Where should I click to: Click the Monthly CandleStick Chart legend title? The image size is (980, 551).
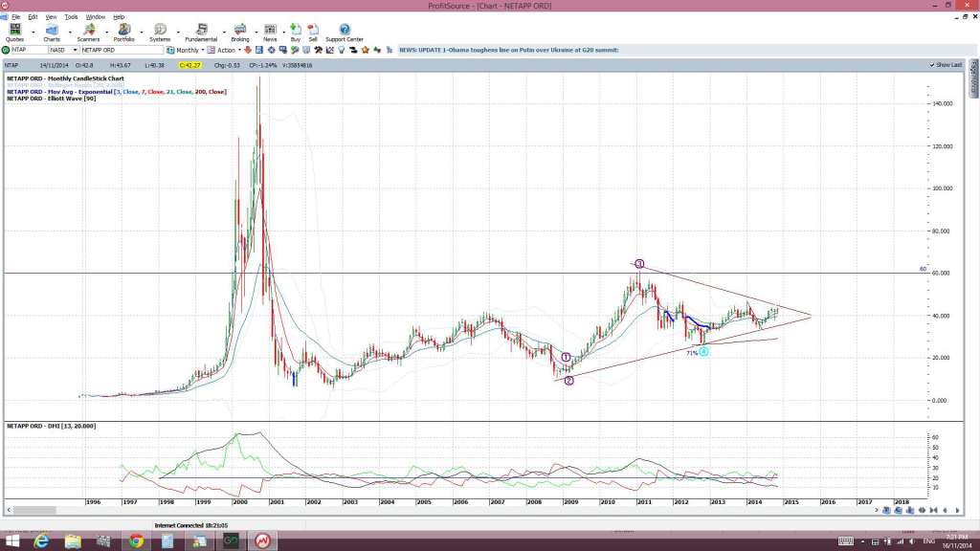click(x=65, y=78)
